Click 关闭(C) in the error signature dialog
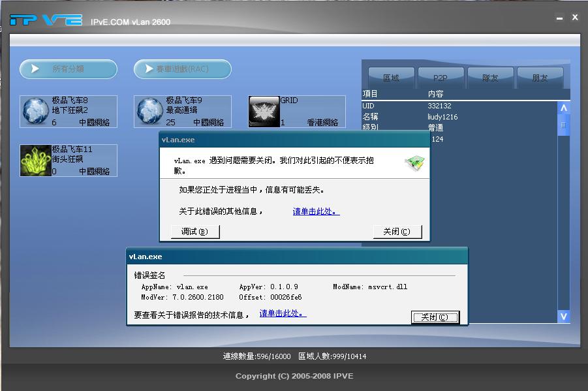 (x=435, y=317)
